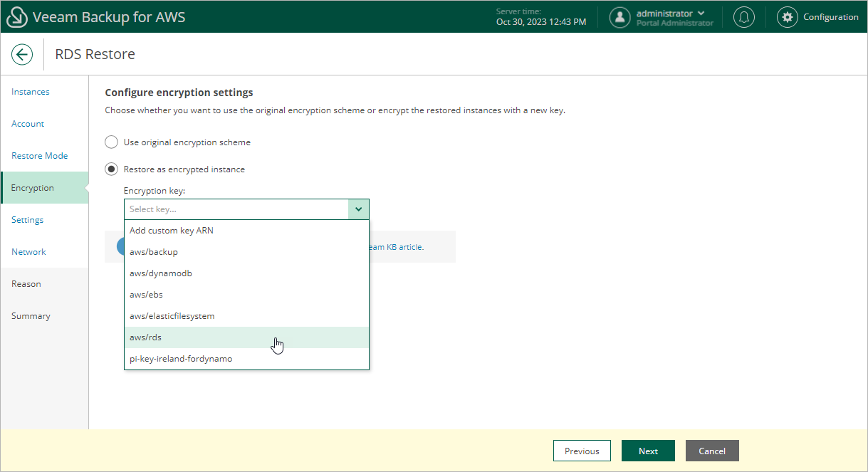Choose aws/dynamodb from key list
868x472 pixels.
coord(246,273)
